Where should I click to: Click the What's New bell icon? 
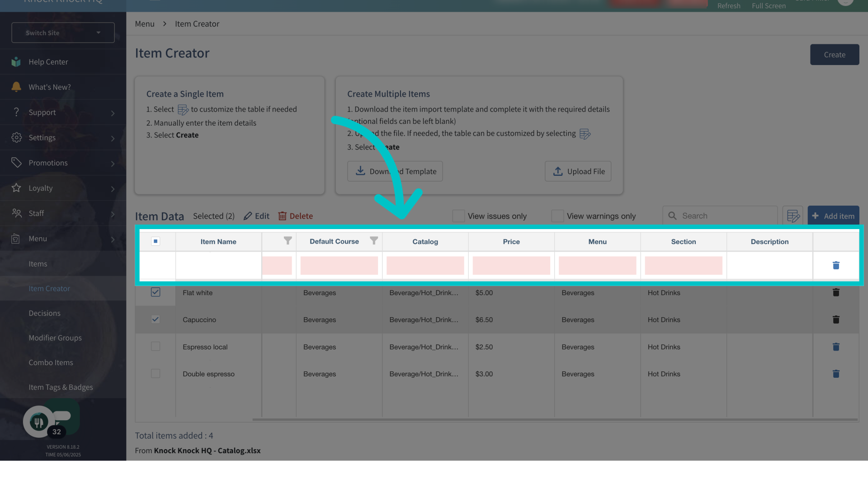pyautogui.click(x=16, y=87)
